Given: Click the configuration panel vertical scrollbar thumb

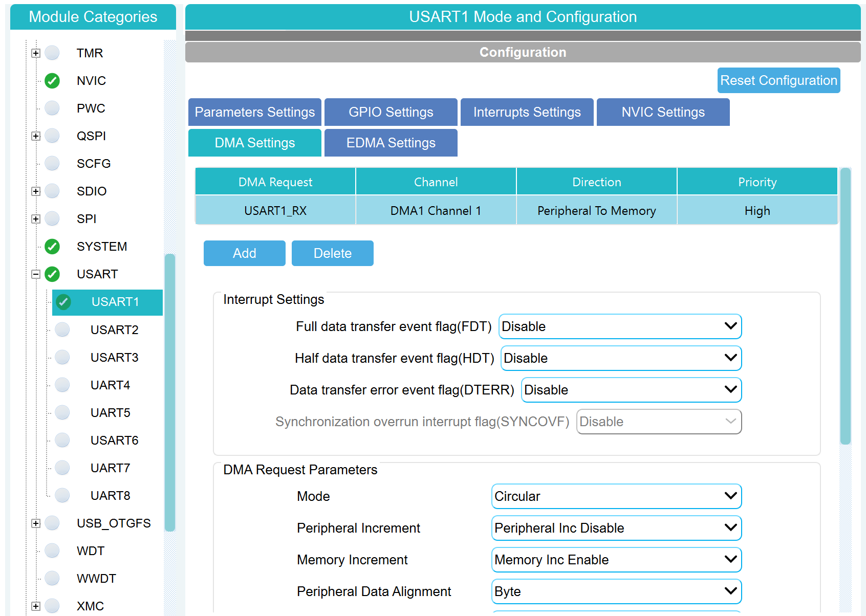Looking at the screenshot, I should pos(846,306).
